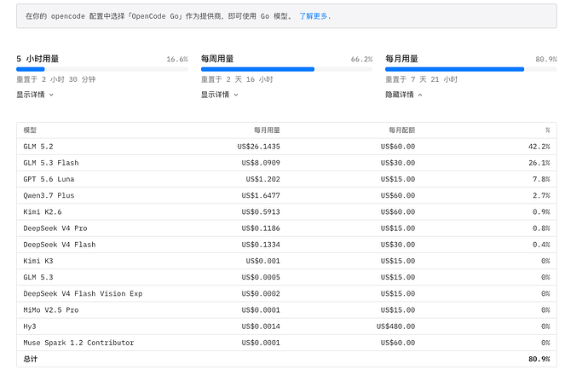Click usage value US$26.1435
The width and height of the screenshot is (588, 387).
pos(259,147)
